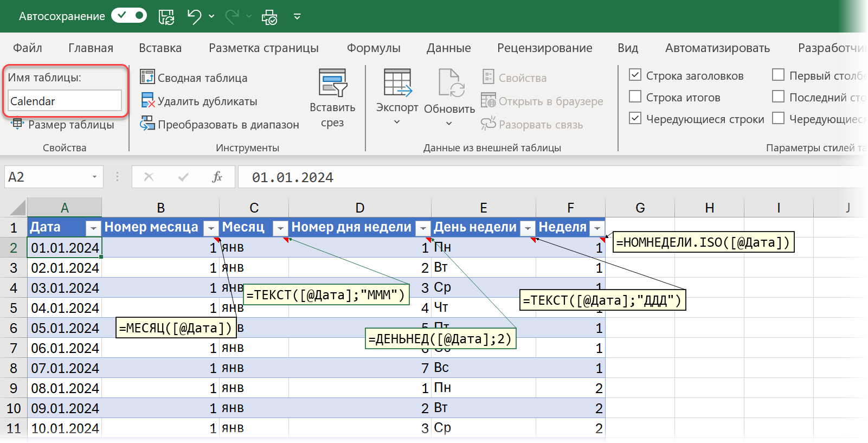Click the Redo arrow icon
The width and height of the screenshot is (868, 443).
tap(232, 17)
